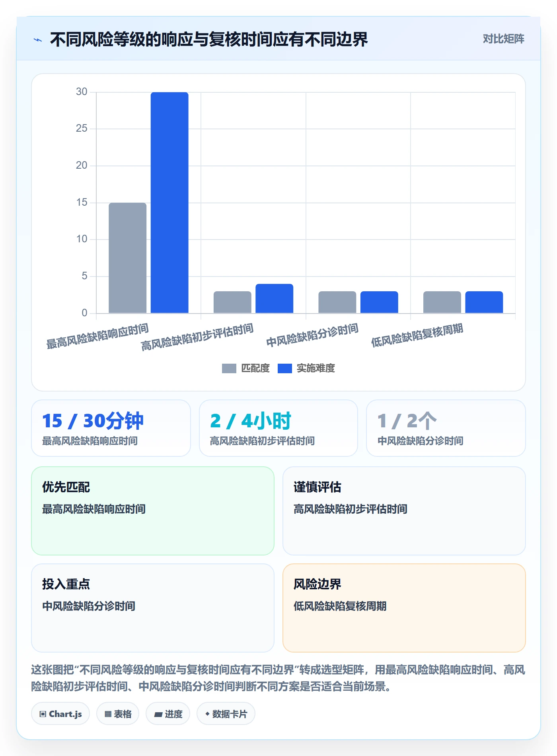Open the 谨慎评估 matrix card

point(404,511)
